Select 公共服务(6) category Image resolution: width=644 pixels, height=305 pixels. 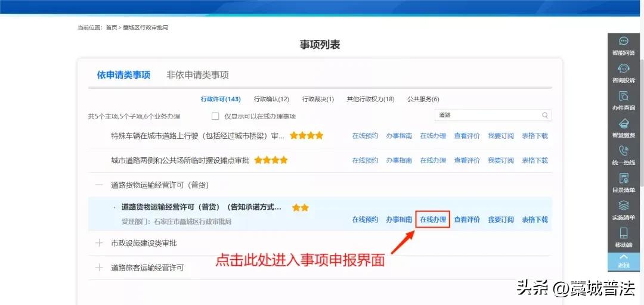pos(423,99)
